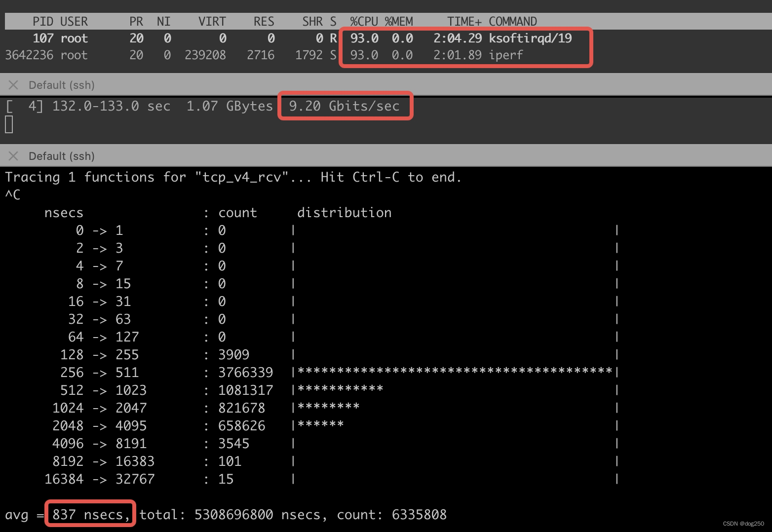Click the 0 -> 1 histogram row
This screenshot has width=772, height=532.
click(x=311, y=230)
